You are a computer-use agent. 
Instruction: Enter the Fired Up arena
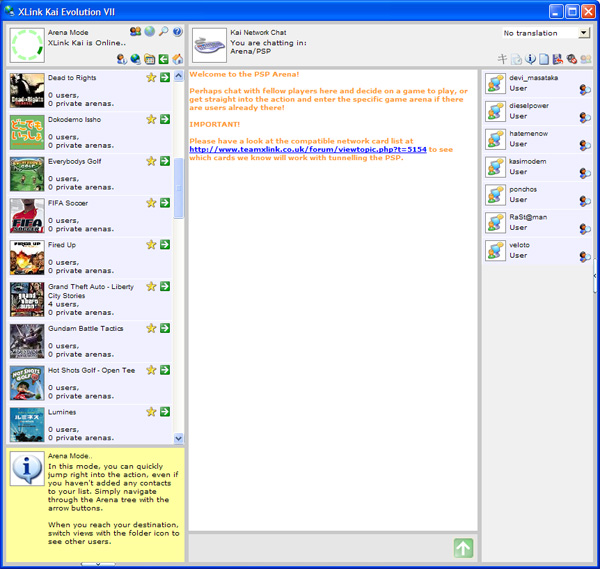tap(165, 244)
